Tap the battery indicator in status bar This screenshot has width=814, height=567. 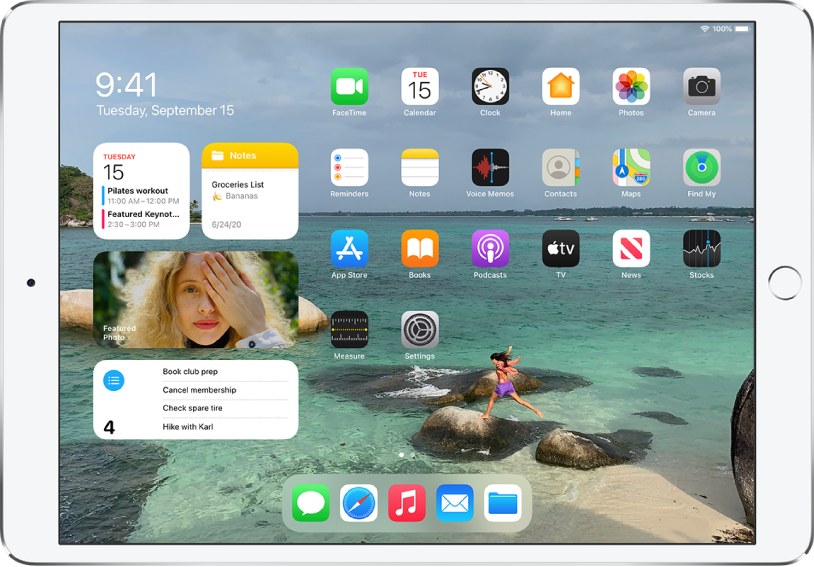[x=742, y=29]
